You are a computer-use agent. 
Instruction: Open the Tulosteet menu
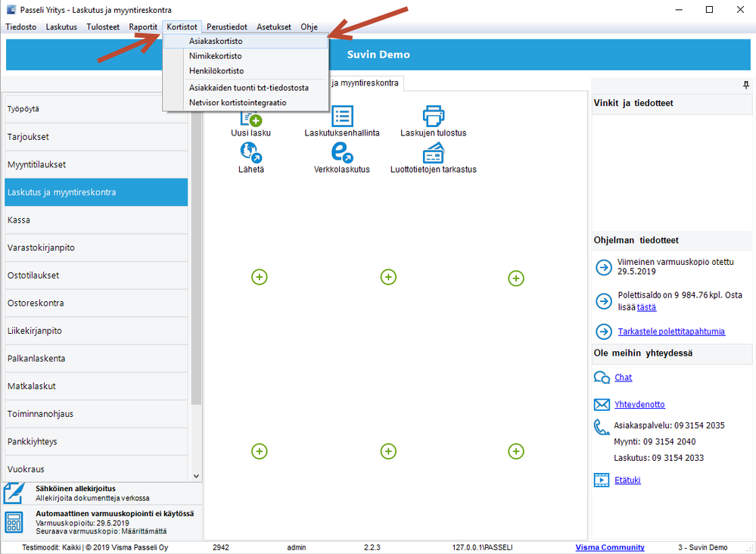click(103, 27)
